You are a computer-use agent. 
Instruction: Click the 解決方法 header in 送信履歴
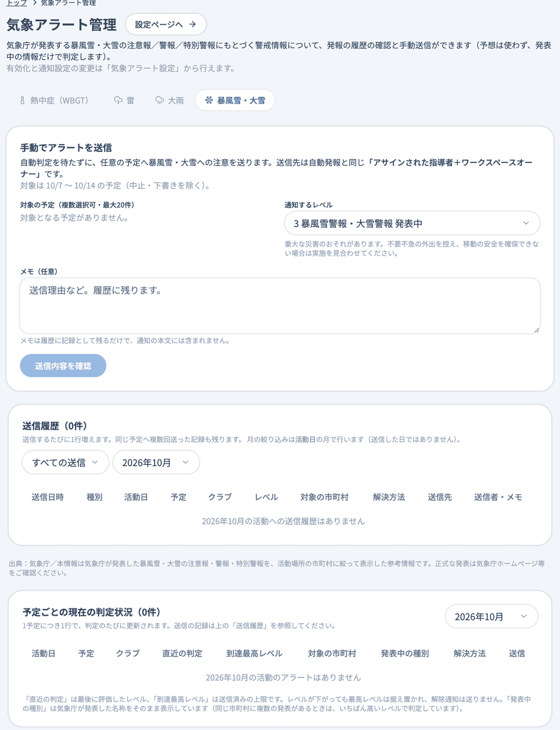[x=389, y=497]
